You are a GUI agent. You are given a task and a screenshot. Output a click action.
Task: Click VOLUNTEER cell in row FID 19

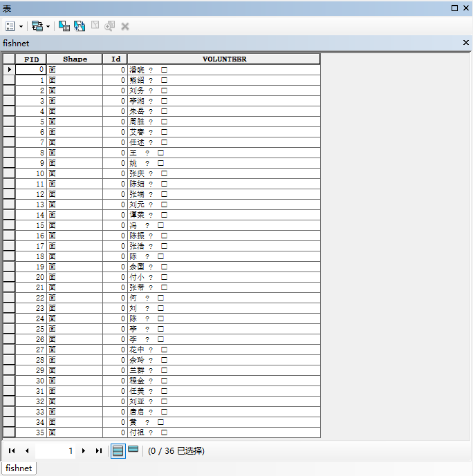(x=224, y=267)
